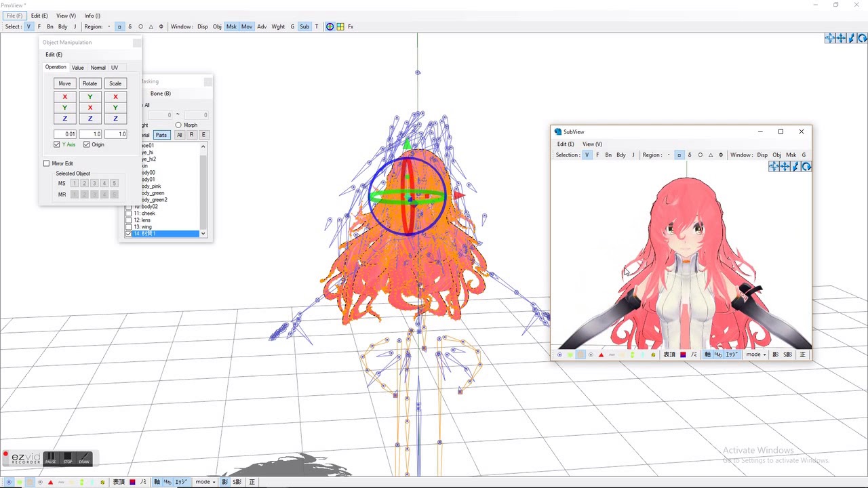Image resolution: width=868 pixels, height=488 pixels.
Task: Open the Wght weight window
Action: click(278, 26)
